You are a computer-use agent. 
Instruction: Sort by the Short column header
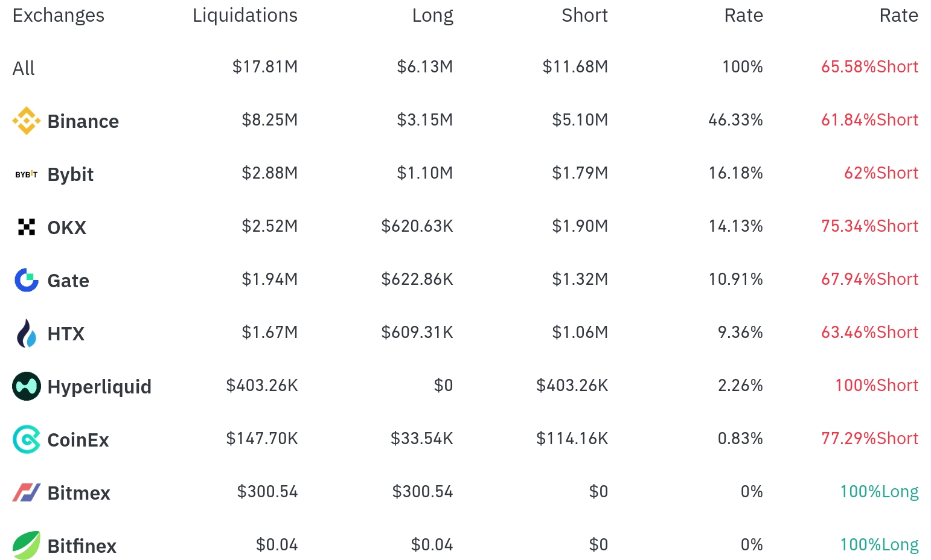point(584,16)
